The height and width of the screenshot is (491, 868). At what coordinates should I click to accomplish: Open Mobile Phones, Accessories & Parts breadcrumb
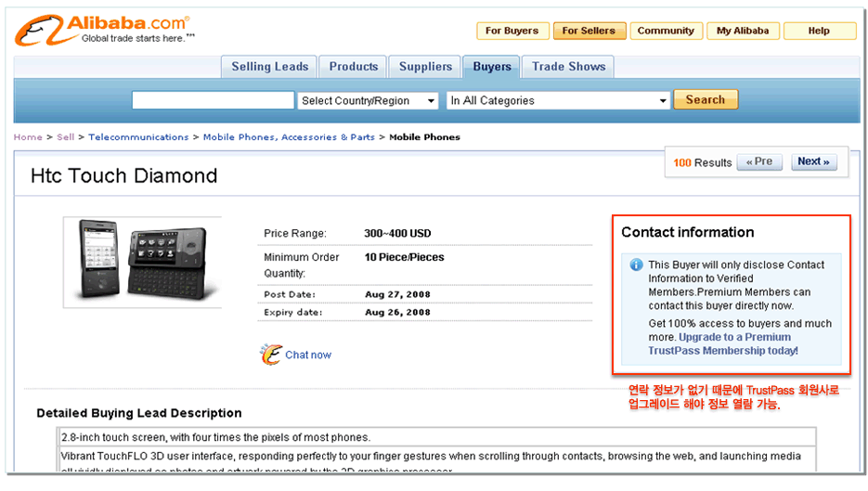289,137
